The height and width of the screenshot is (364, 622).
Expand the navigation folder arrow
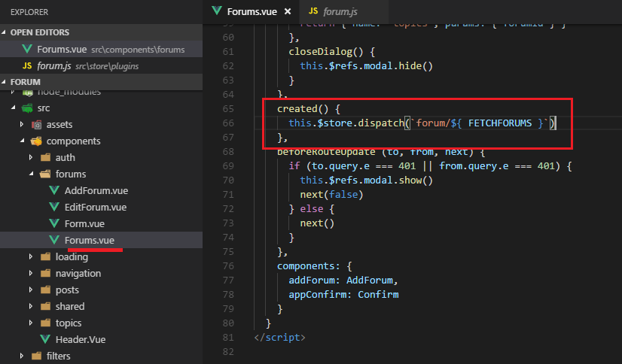(x=31, y=273)
